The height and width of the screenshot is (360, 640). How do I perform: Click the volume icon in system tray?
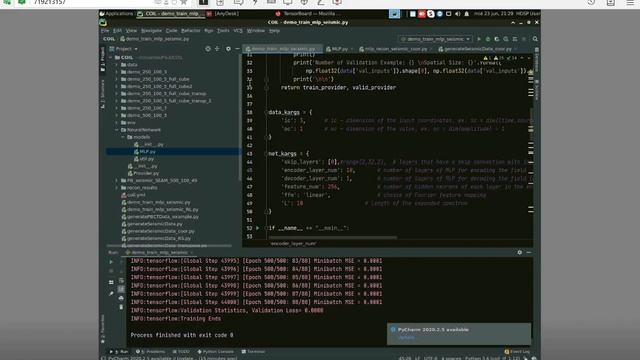tap(458, 14)
